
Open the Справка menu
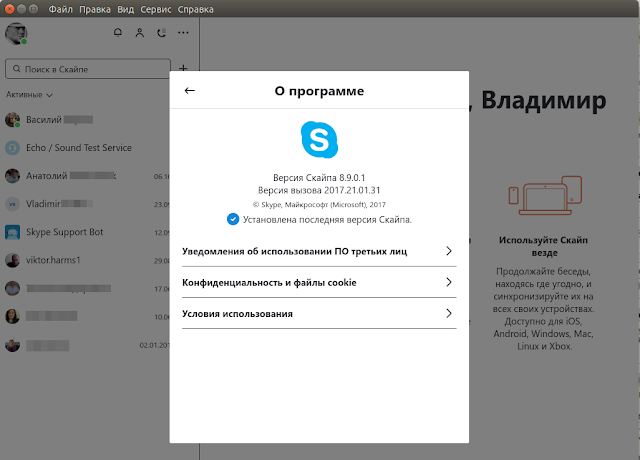coord(196,9)
